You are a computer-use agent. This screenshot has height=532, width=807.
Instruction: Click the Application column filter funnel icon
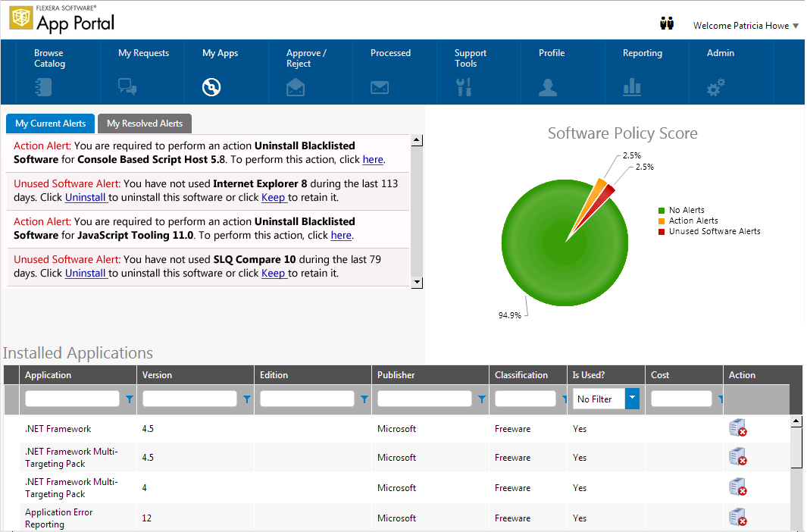129,399
